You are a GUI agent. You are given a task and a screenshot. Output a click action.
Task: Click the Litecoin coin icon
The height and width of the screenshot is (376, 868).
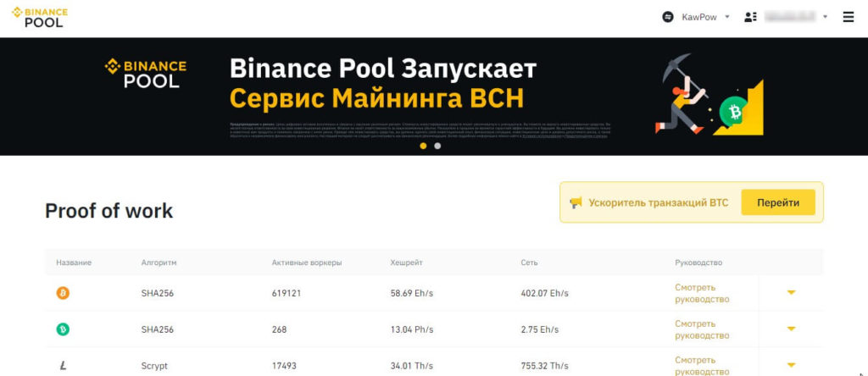[x=63, y=366]
